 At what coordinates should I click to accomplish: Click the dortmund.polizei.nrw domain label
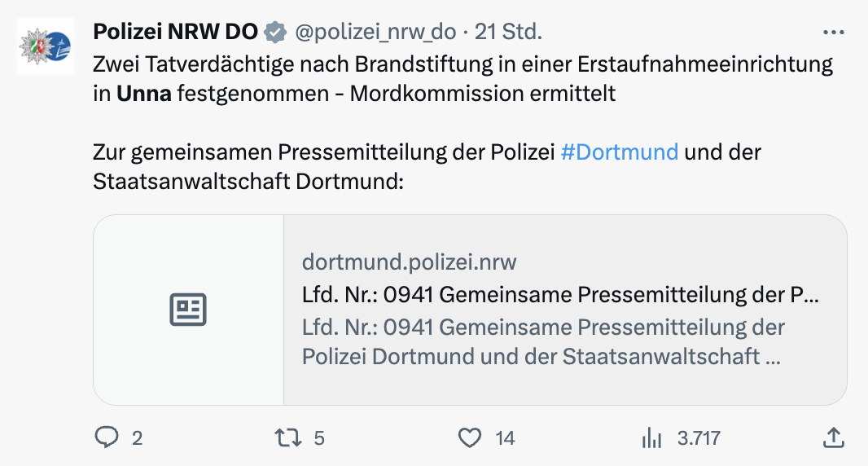409,262
